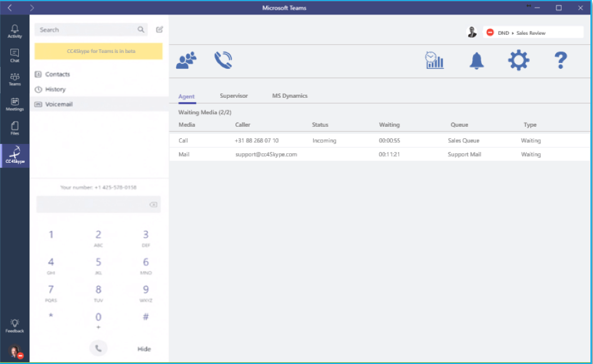Click the Waiting Media (2/2) heading
This screenshot has height=364, width=593.
(x=205, y=112)
